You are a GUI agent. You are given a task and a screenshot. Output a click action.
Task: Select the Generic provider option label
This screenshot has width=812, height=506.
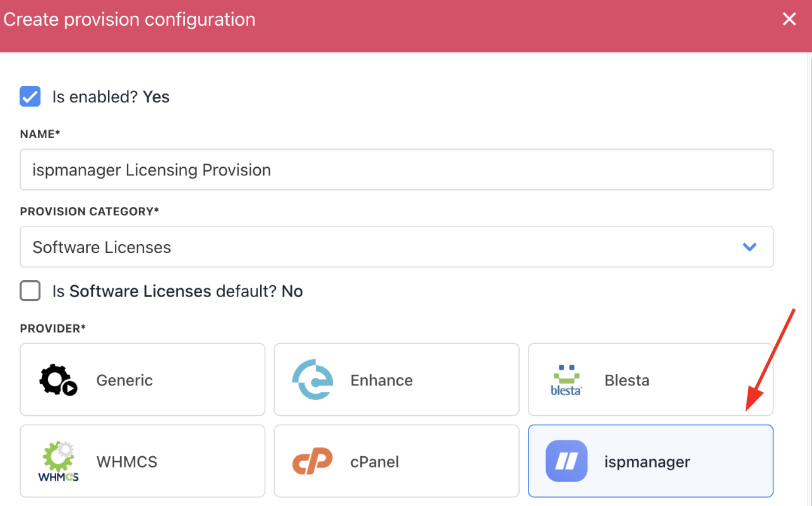[x=124, y=380]
